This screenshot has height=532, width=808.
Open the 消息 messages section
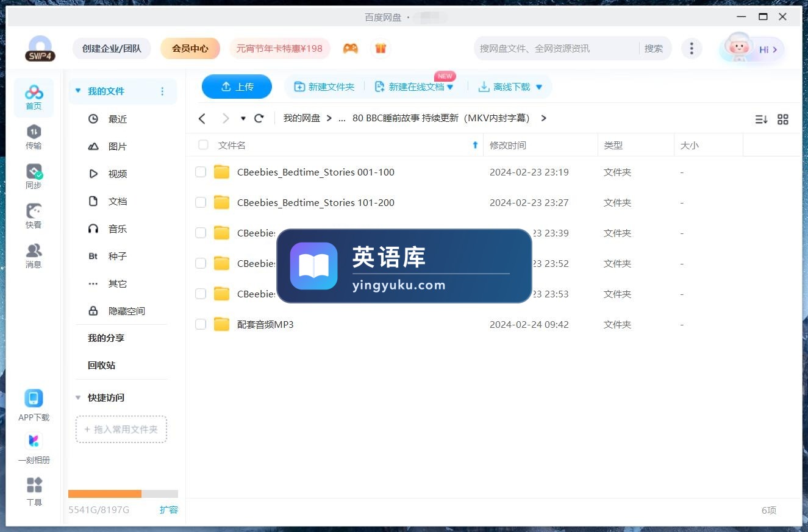[x=34, y=256]
